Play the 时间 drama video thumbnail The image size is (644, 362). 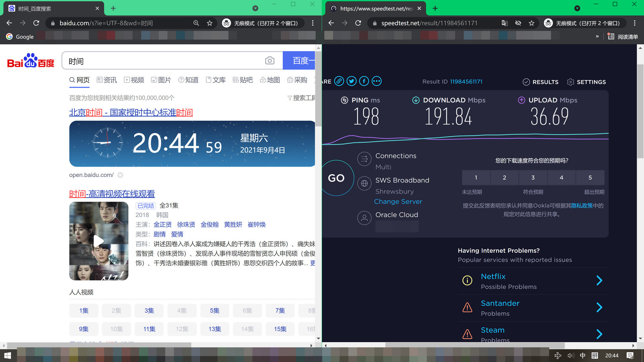(99, 241)
